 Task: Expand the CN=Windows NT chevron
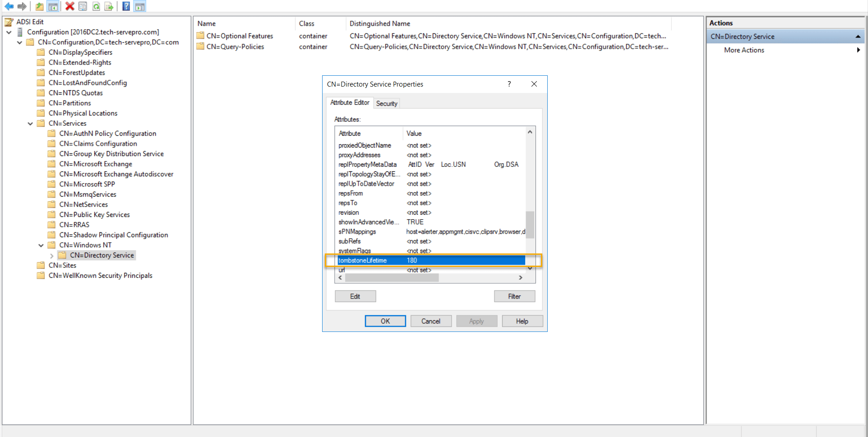point(41,245)
